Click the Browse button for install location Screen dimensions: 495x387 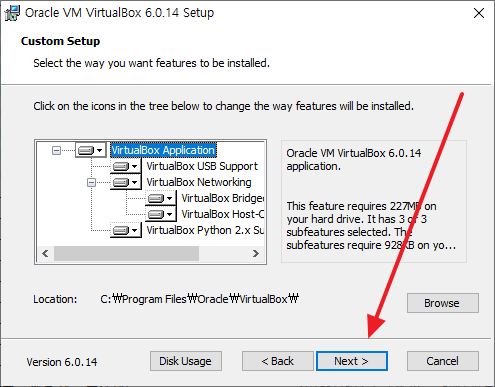coord(443,303)
